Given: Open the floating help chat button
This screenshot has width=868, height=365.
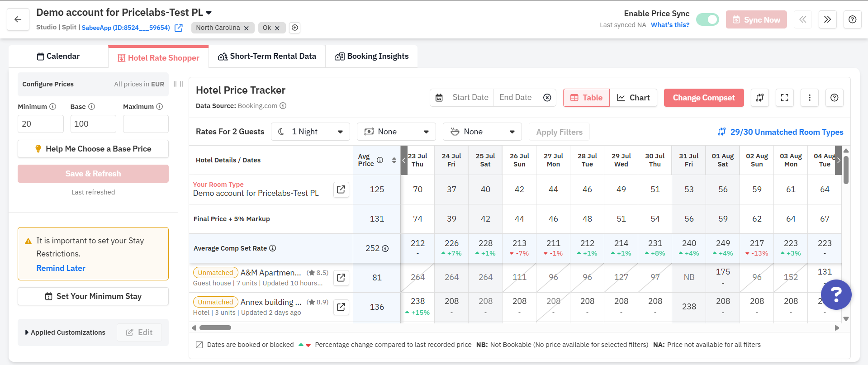Looking at the screenshot, I should click(836, 294).
